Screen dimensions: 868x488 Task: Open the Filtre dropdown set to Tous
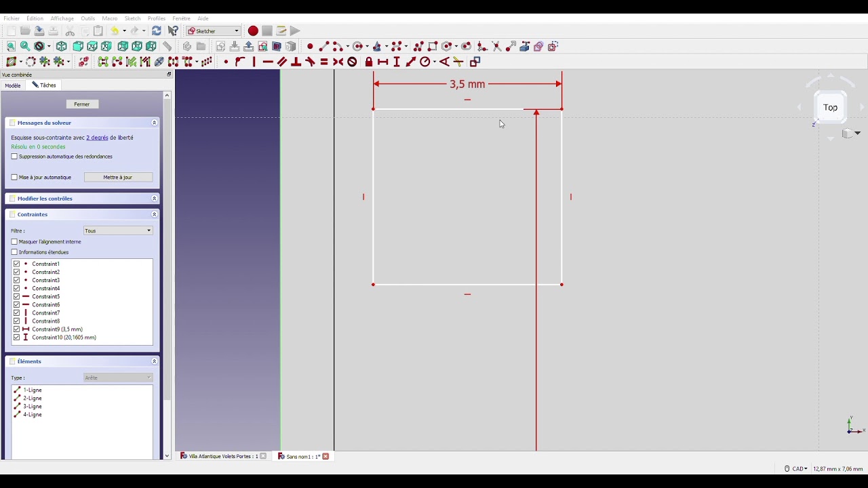118,230
